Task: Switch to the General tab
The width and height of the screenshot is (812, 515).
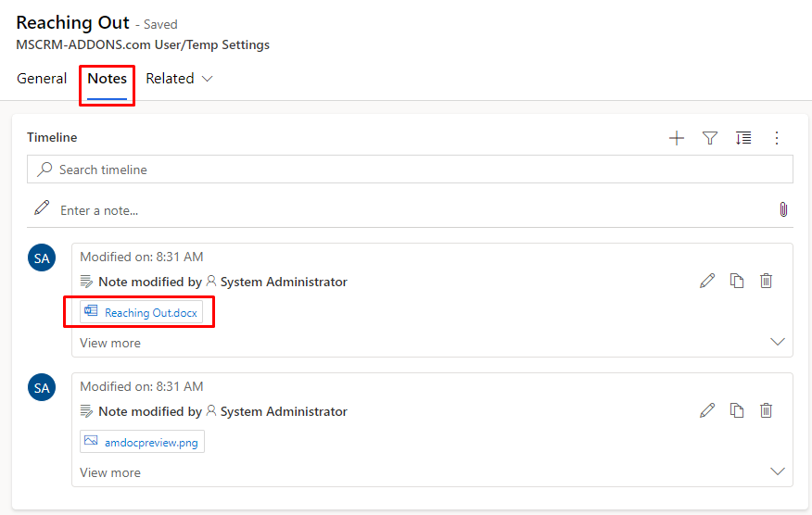Action: (x=42, y=79)
